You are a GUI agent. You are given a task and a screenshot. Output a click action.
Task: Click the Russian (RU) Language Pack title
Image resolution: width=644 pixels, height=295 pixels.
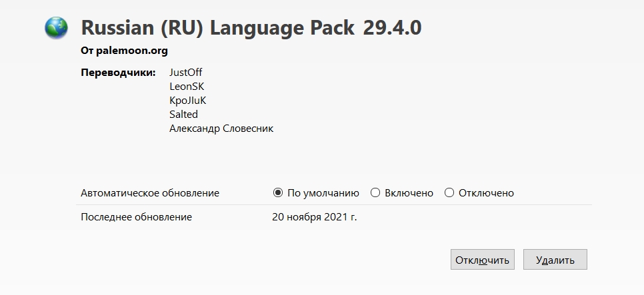coord(218,28)
